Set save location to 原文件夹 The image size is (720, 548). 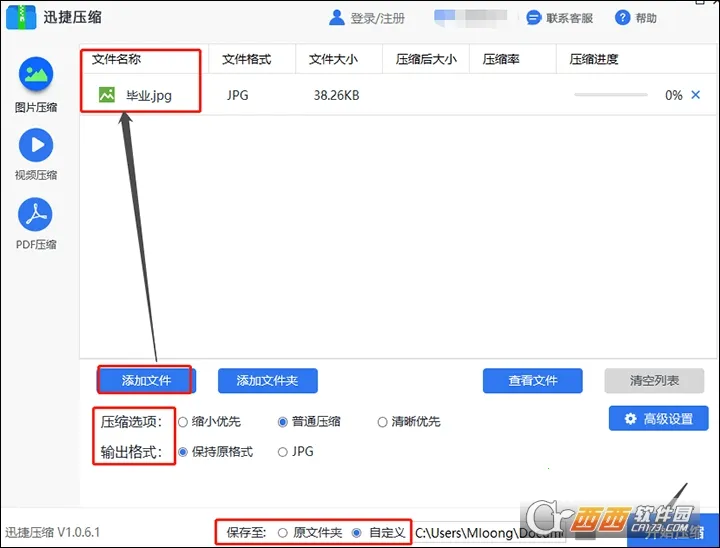click(x=283, y=533)
